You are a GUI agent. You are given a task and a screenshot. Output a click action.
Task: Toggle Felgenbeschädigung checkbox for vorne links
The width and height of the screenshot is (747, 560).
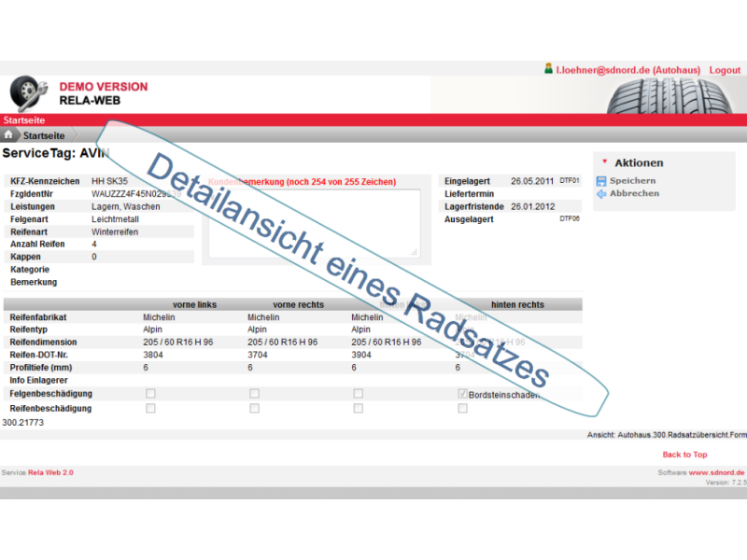[150, 394]
